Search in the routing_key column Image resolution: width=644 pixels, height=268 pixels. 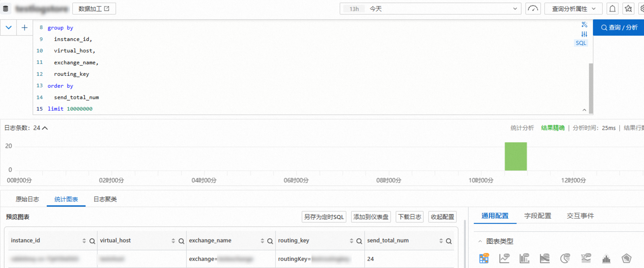[359, 241]
